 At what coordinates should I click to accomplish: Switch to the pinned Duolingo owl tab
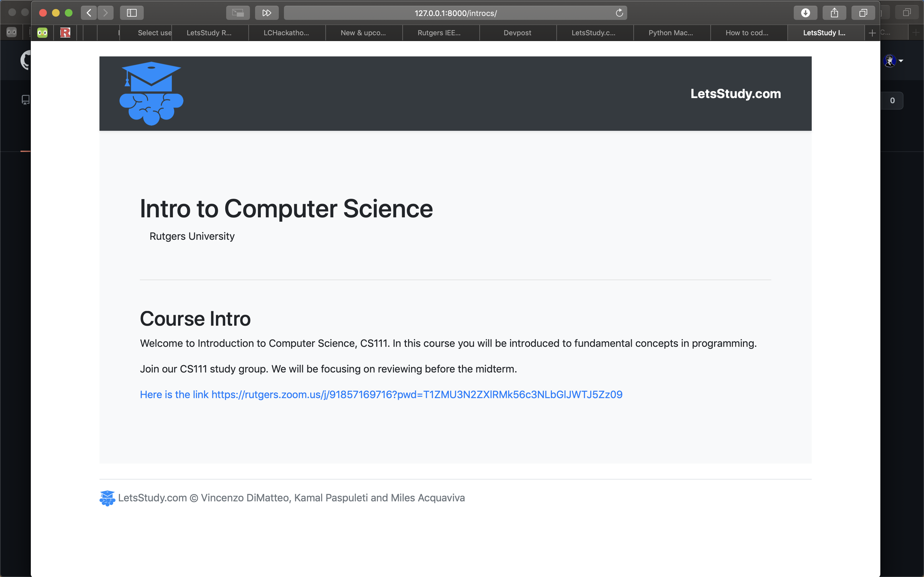[42, 33]
